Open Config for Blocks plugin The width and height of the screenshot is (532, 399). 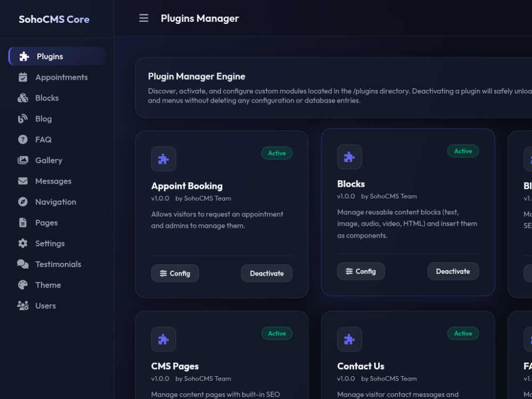pos(361,271)
